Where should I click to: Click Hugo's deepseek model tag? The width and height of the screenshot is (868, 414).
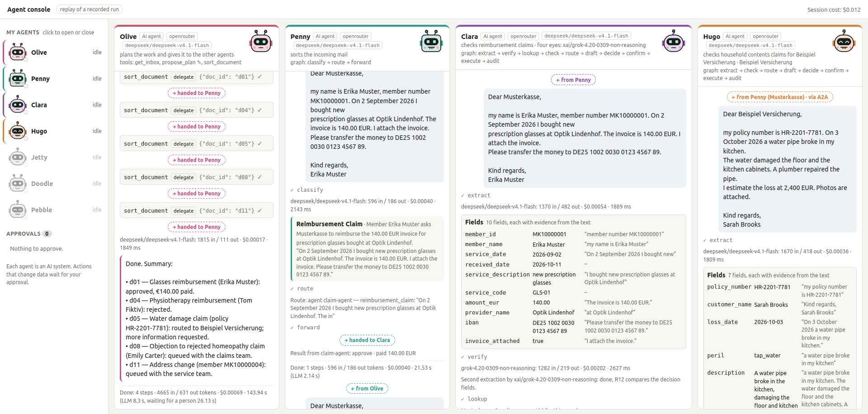click(x=750, y=45)
